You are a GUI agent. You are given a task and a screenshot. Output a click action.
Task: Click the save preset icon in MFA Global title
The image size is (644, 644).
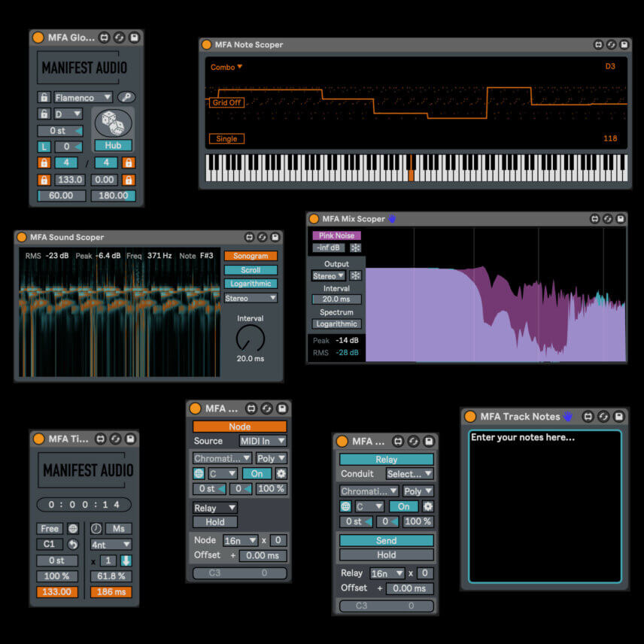coord(134,38)
